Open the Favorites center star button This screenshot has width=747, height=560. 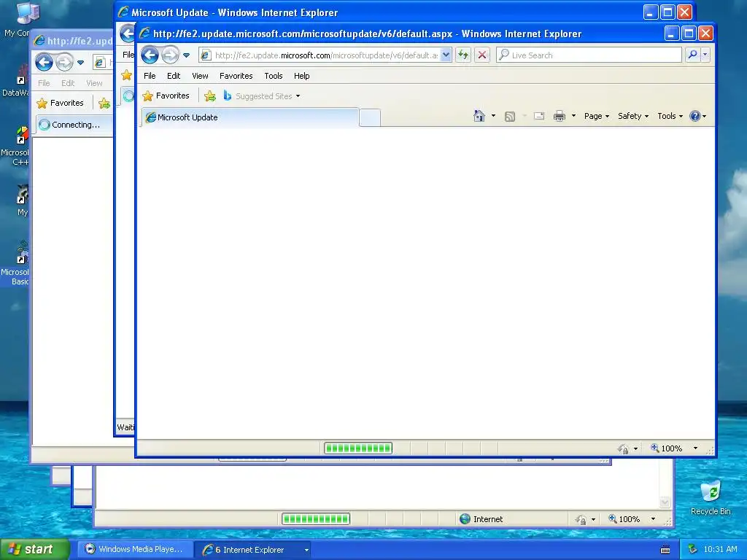tap(166, 96)
